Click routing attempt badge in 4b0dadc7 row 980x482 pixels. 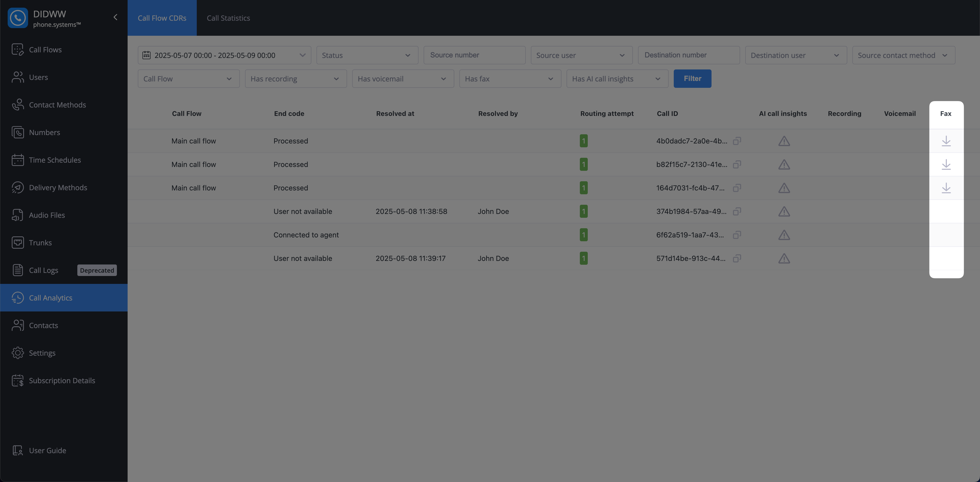pos(584,141)
